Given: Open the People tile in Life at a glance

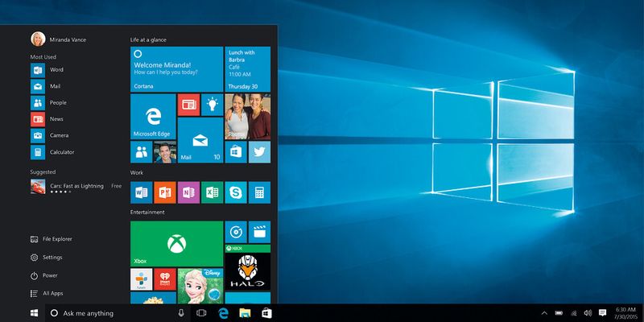Looking at the screenshot, I should pos(142,152).
